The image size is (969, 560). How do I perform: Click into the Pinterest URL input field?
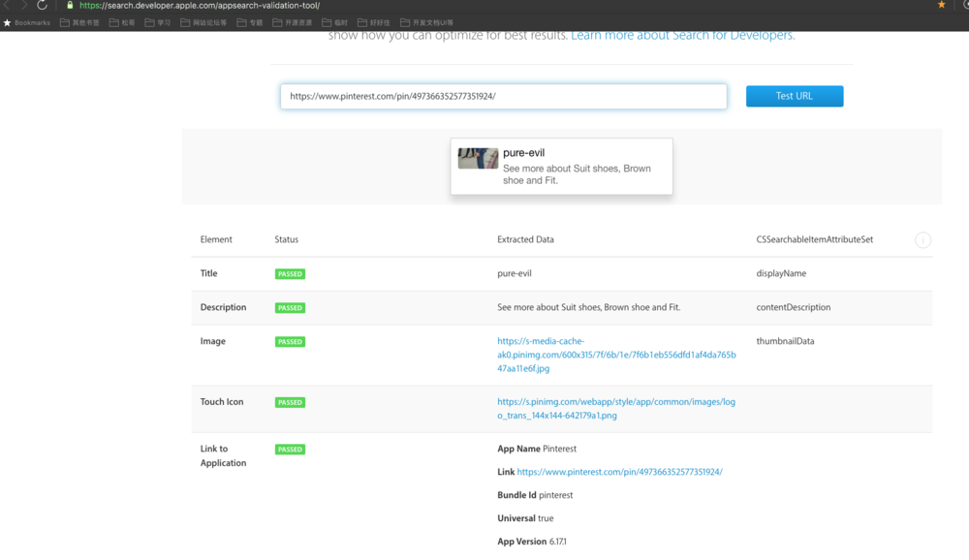pos(503,97)
